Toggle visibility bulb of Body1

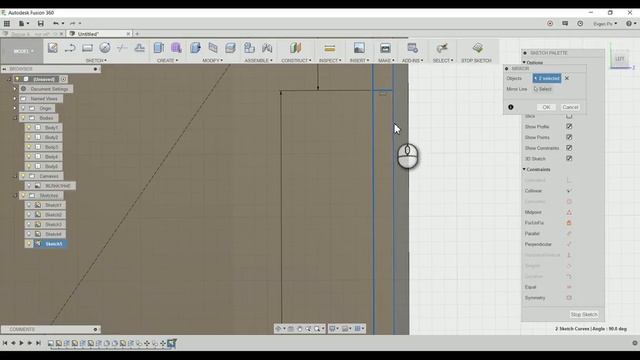29,127
